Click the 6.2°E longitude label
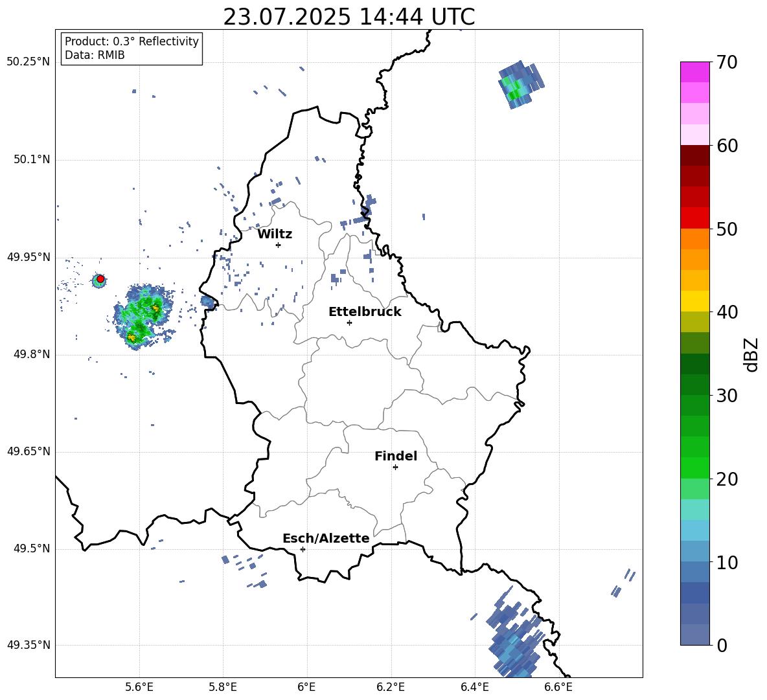 [391, 687]
